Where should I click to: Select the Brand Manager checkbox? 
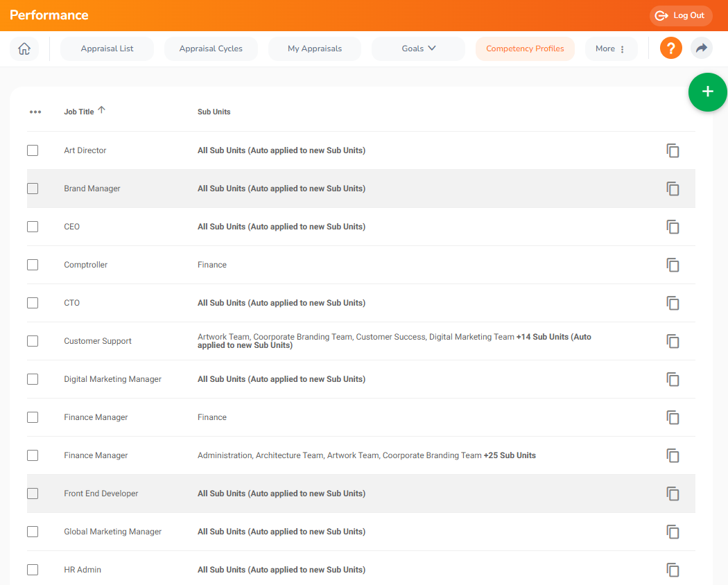[x=33, y=189]
